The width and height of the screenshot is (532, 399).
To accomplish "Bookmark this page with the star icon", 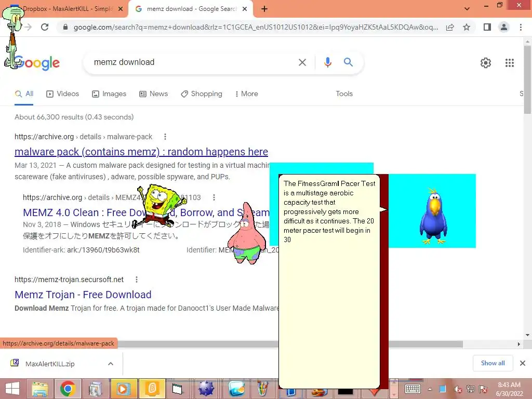I will point(467,27).
